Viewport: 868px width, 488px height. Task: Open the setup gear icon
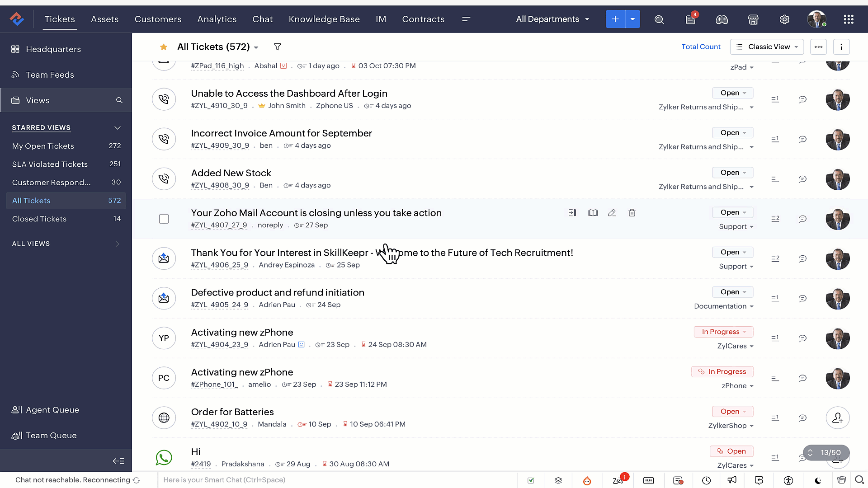[784, 19]
